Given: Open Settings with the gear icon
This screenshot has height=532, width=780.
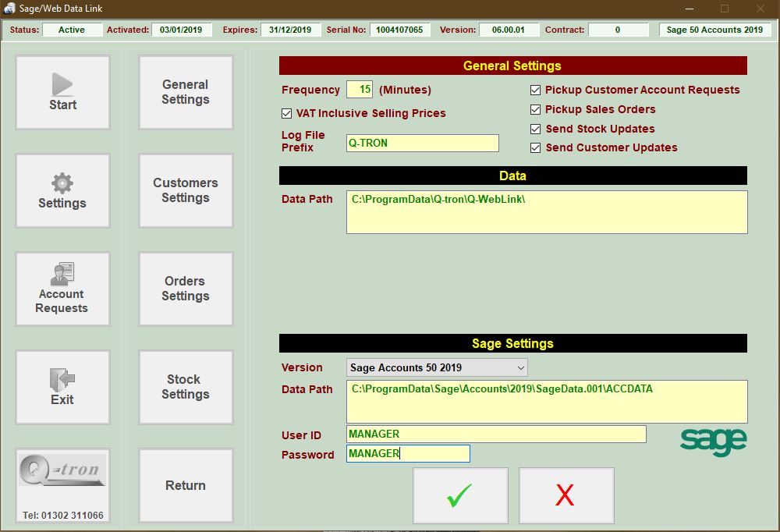Looking at the screenshot, I should point(62,191).
